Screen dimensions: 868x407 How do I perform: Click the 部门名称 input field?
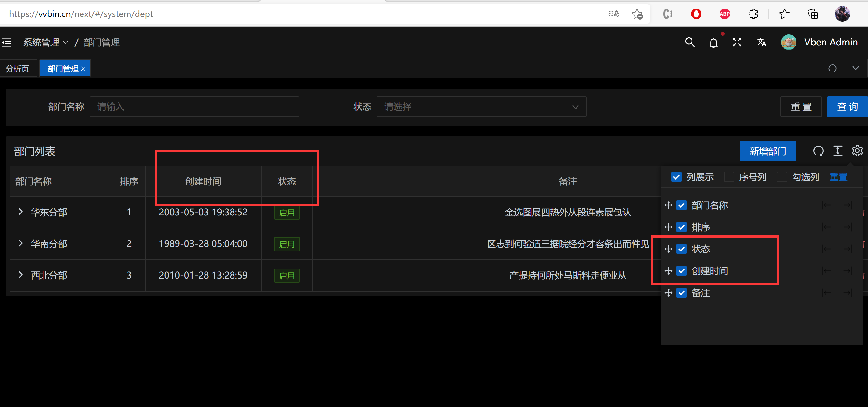point(194,107)
